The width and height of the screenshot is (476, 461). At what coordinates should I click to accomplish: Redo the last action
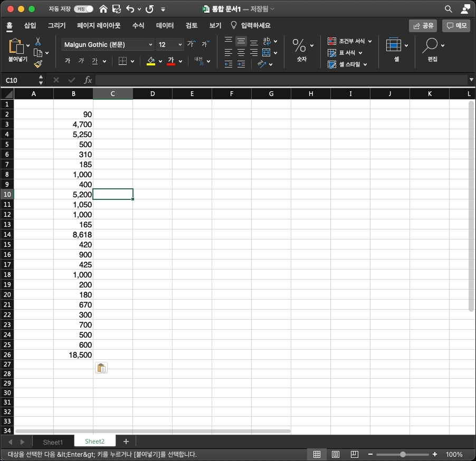pyautogui.click(x=149, y=9)
